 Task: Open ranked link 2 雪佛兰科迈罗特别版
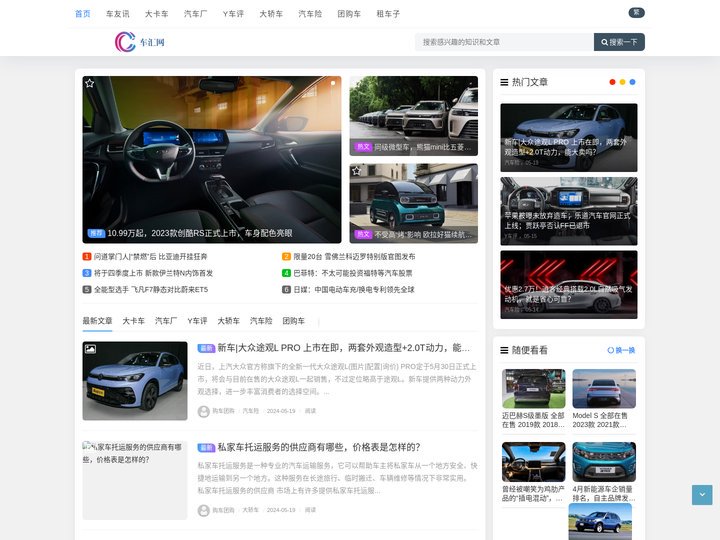354,257
